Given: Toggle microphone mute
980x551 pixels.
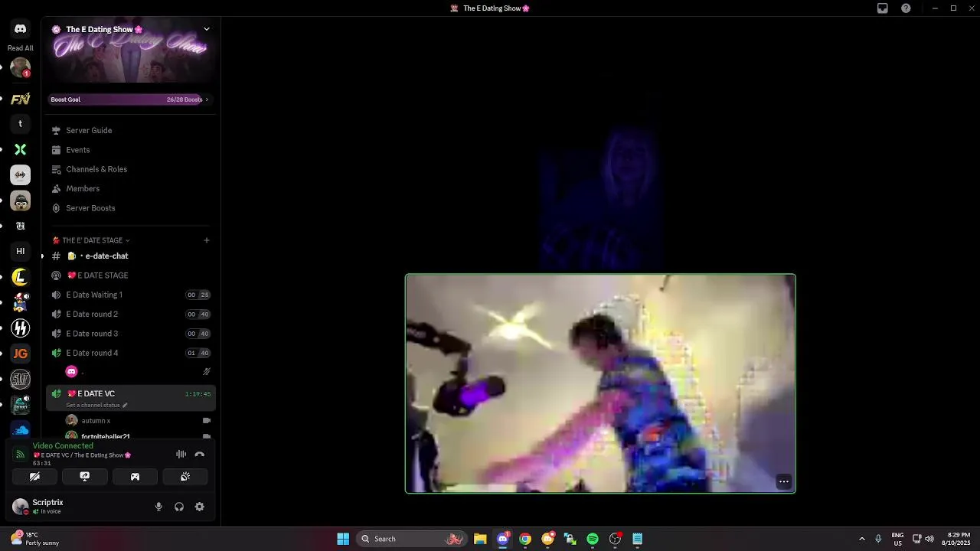Looking at the screenshot, I should coord(158,507).
